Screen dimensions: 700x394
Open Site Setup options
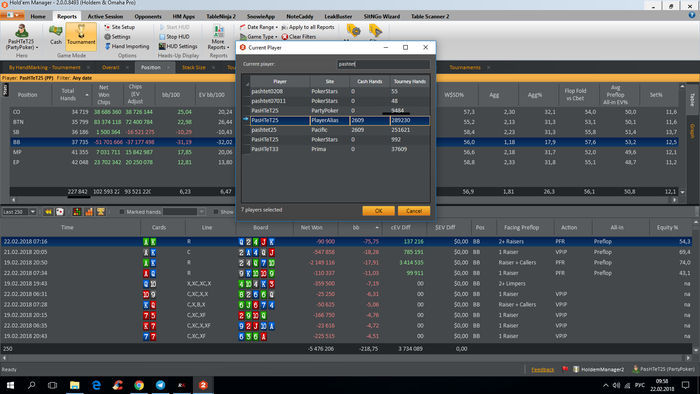tap(119, 27)
